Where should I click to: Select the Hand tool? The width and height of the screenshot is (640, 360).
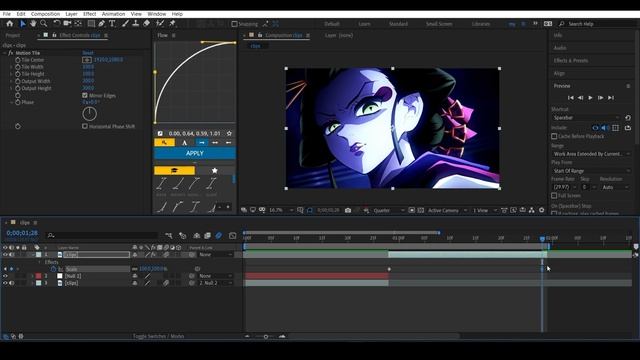point(33,24)
